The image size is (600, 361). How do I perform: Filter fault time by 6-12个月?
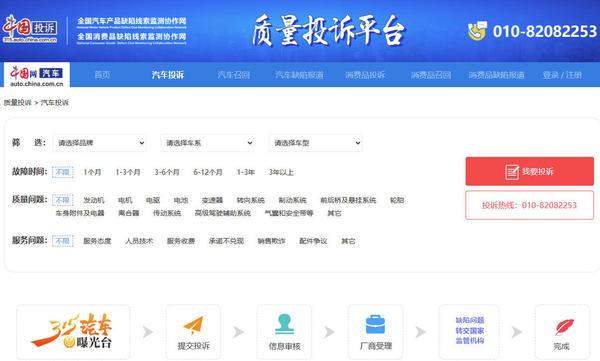tap(208, 172)
